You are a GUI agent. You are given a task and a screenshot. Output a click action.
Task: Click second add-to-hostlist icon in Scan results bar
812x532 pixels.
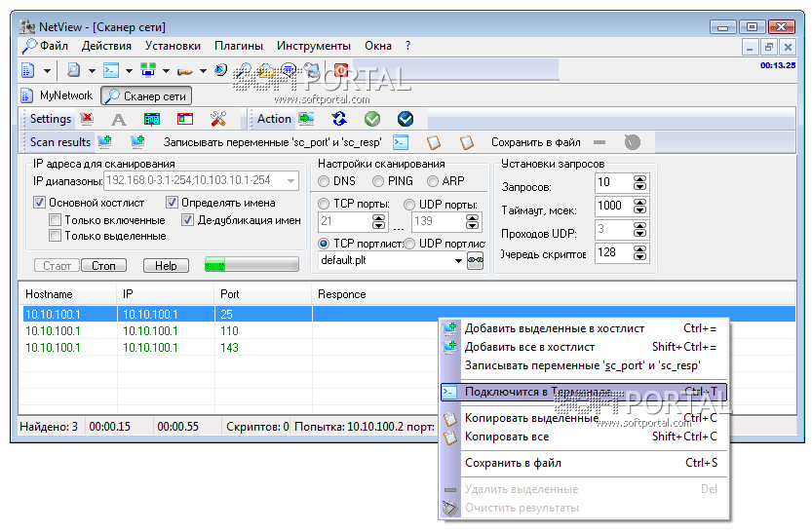137,142
